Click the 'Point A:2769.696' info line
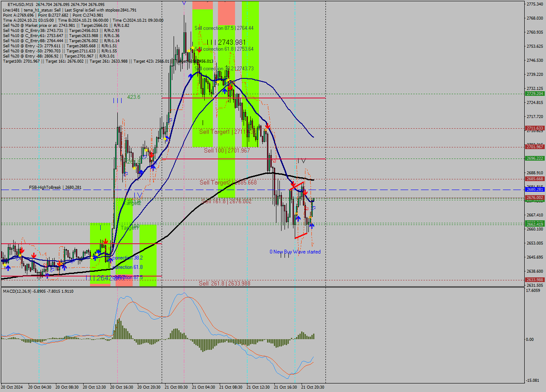 pos(53,15)
